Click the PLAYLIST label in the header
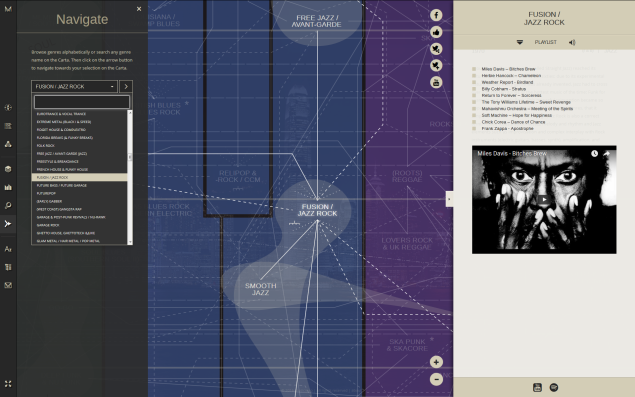Image resolution: width=635 pixels, height=397 pixels. pos(546,42)
